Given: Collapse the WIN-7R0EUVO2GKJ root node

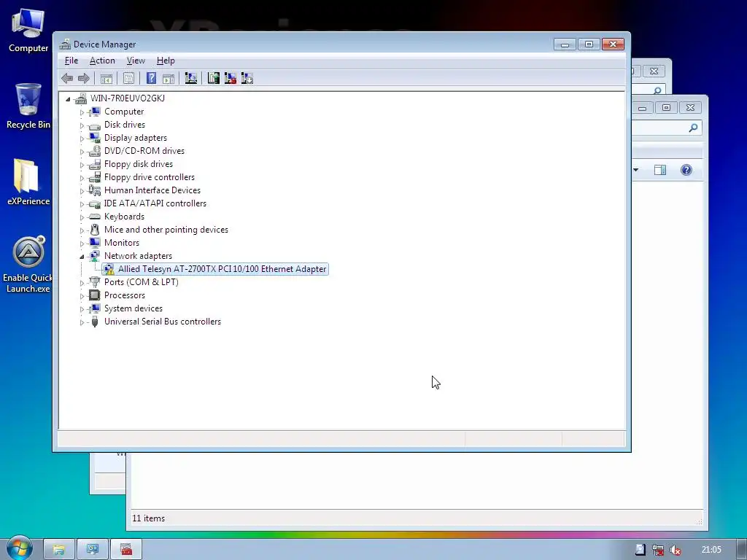Looking at the screenshot, I should click(x=68, y=99).
